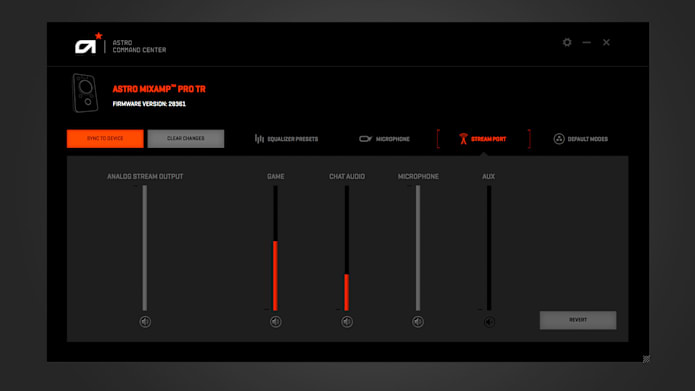Mute the Game channel

pyautogui.click(x=275, y=322)
